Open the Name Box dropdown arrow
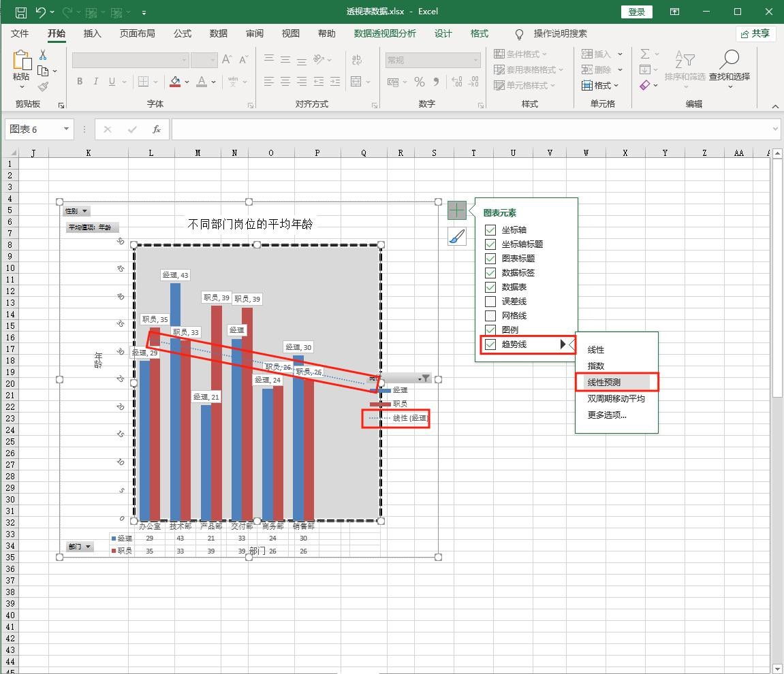Image resolution: width=784 pixels, height=674 pixels. [x=66, y=129]
